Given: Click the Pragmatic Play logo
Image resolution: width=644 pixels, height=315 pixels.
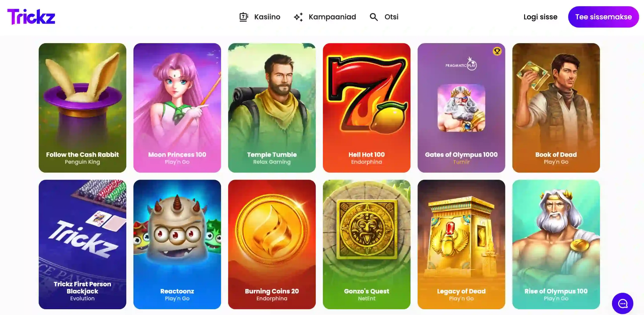Looking at the screenshot, I should 461,64.
